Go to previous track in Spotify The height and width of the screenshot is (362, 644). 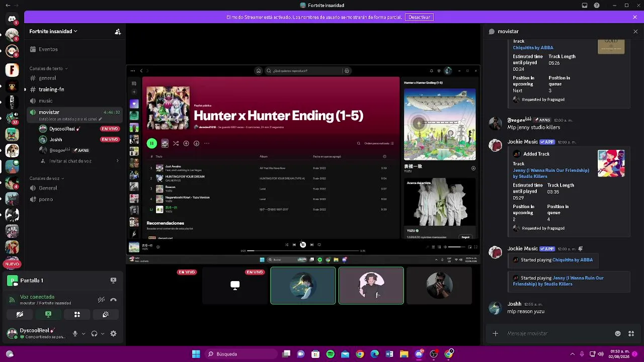[294, 245]
